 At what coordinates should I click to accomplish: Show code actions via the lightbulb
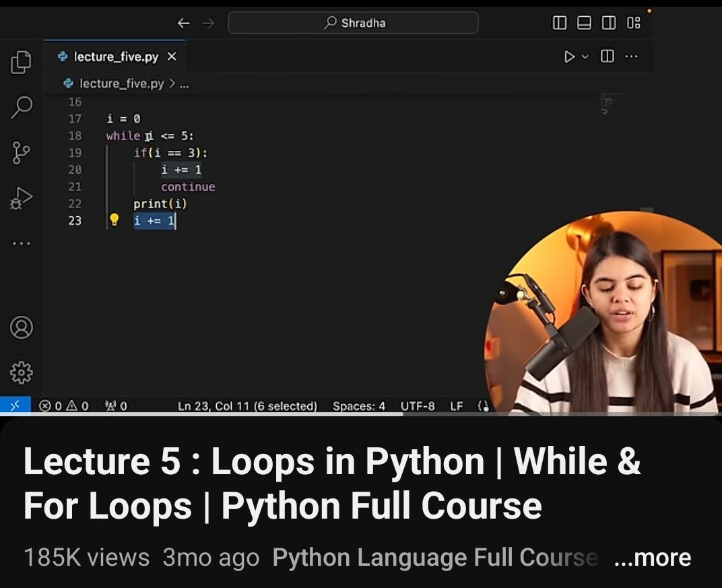pyautogui.click(x=114, y=220)
